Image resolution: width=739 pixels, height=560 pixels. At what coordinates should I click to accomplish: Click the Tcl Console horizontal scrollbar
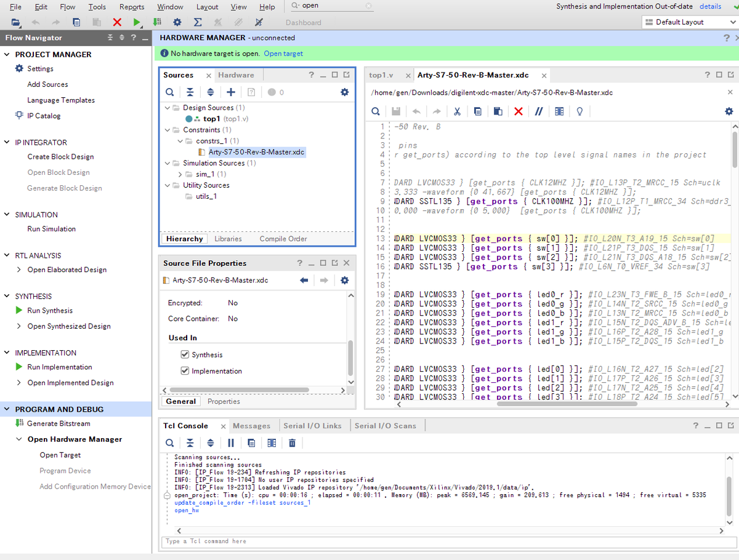pos(450,530)
